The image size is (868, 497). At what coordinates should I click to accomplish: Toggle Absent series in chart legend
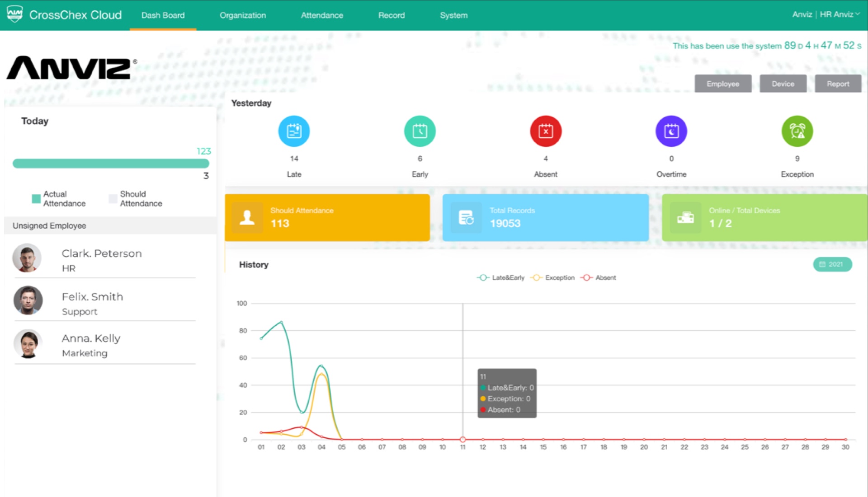point(599,277)
